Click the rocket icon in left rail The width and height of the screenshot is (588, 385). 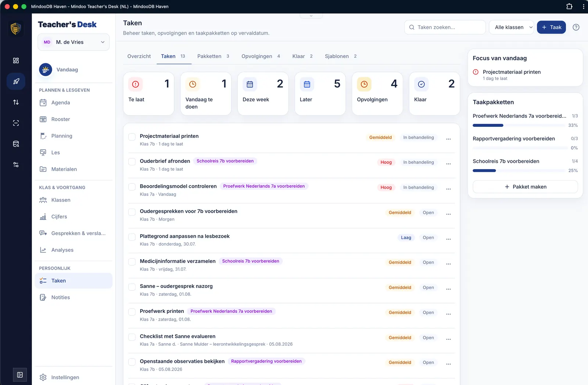coord(16,81)
